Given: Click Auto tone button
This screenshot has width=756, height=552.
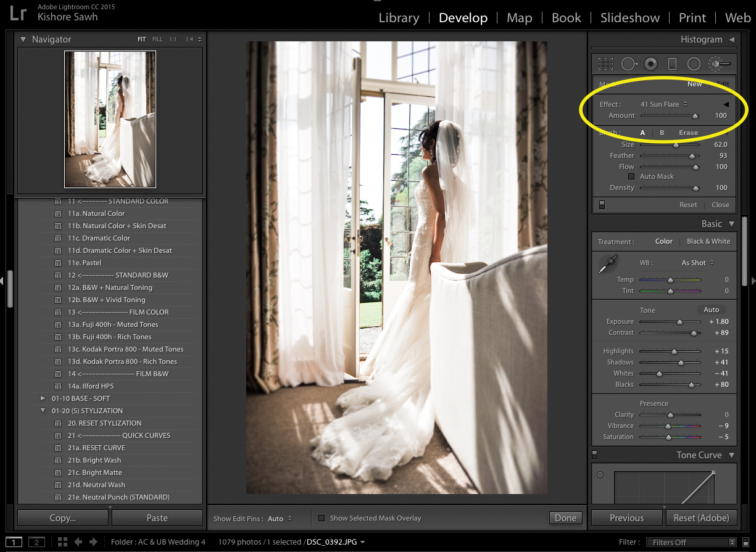Looking at the screenshot, I should 711,310.
